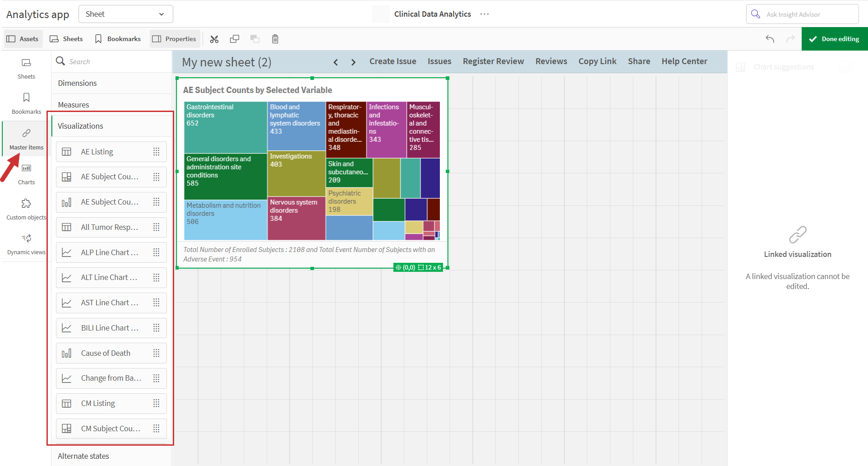
Task: Expand the Alternate states section
Action: (x=111, y=456)
